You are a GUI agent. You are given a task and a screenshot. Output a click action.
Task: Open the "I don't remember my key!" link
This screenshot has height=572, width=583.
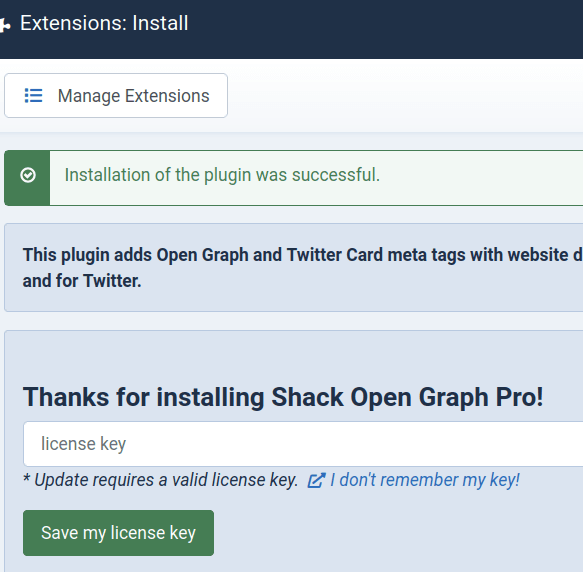tap(425, 480)
